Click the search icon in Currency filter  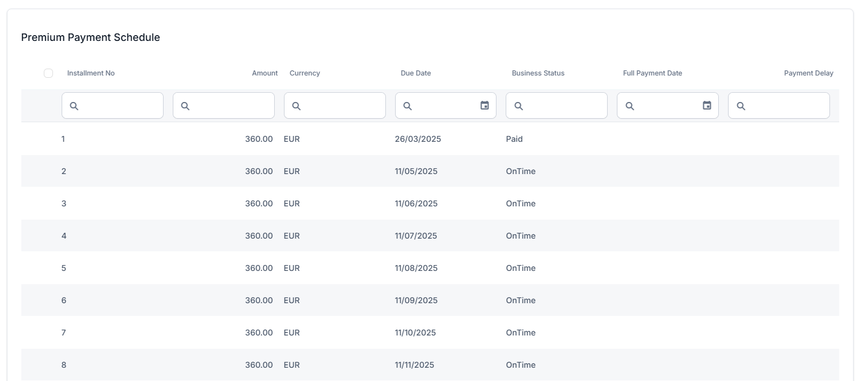click(x=296, y=106)
